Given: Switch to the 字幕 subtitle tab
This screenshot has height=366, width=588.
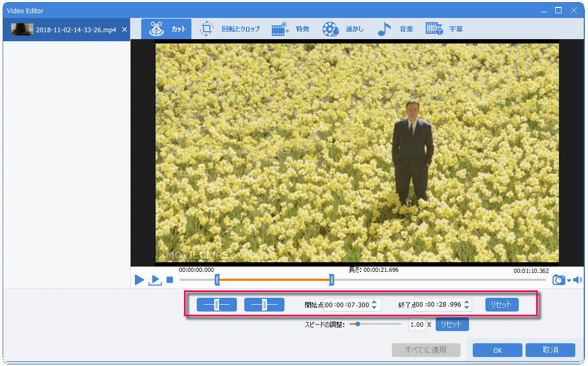Looking at the screenshot, I should click(x=444, y=29).
